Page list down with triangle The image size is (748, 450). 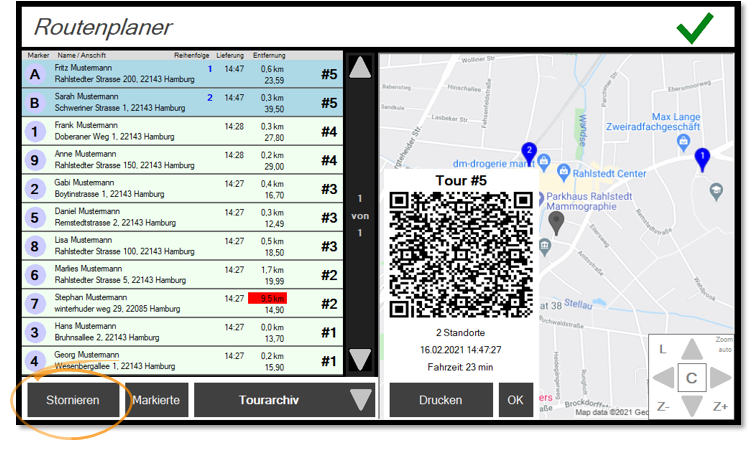click(x=360, y=360)
